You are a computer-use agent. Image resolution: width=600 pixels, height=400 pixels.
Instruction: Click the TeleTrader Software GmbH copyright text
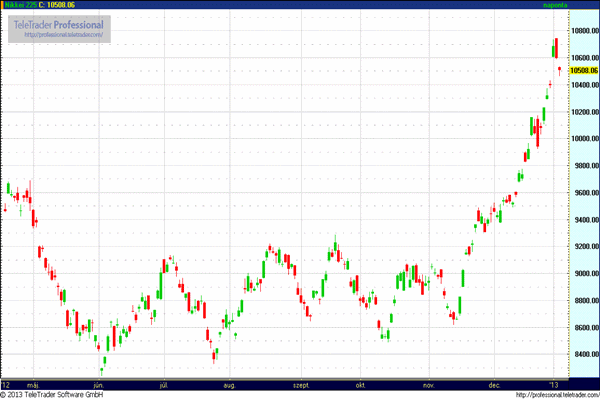tap(62, 394)
